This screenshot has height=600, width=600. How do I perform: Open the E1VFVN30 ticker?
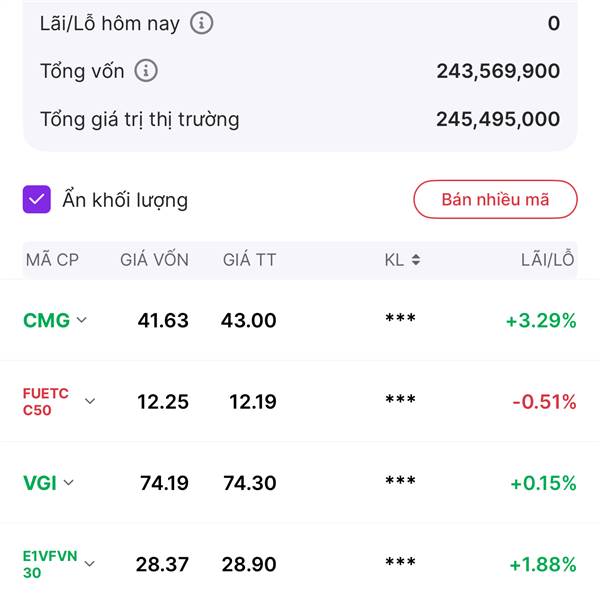[50, 564]
